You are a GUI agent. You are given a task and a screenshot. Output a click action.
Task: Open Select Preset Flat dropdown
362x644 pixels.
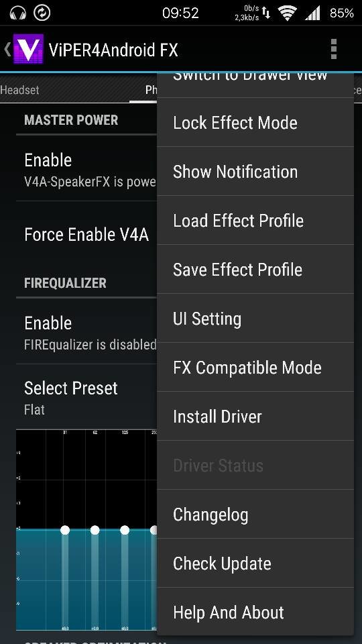86,396
